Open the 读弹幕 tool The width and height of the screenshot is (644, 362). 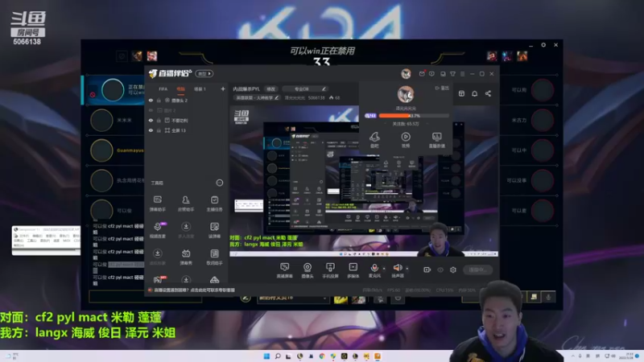(x=214, y=230)
